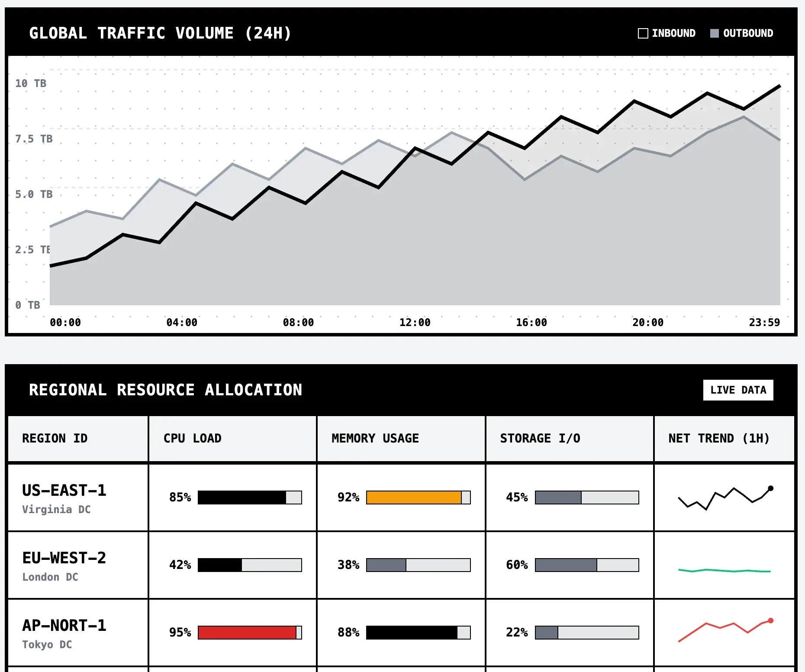The image size is (805, 672).
Task: Click the INBOUND legend label
Action: point(674,33)
